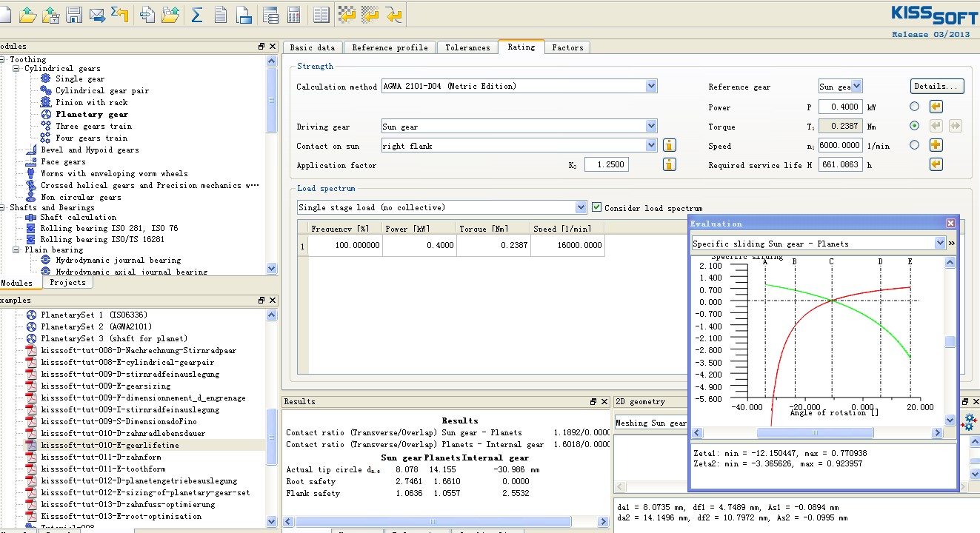Viewport: 980px width, 533px height.
Task: Click the save floppy disk toolbar icon
Action: pyautogui.click(x=74, y=14)
